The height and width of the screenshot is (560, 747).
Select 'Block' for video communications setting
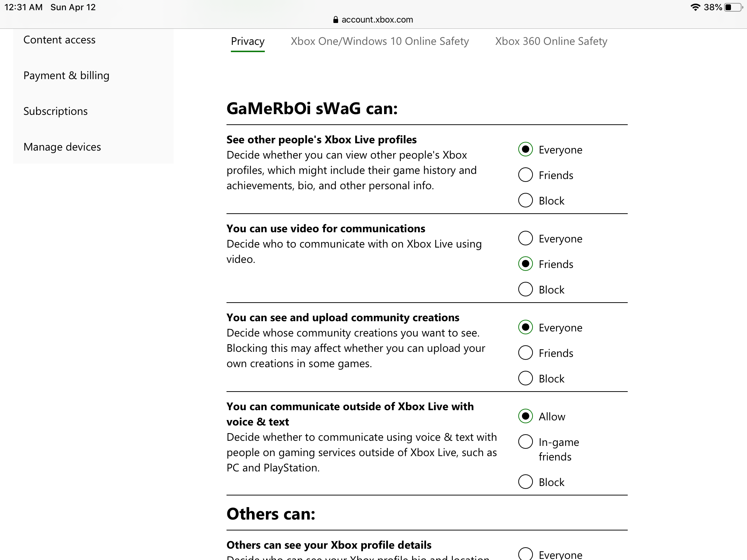click(x=525, y=289)
